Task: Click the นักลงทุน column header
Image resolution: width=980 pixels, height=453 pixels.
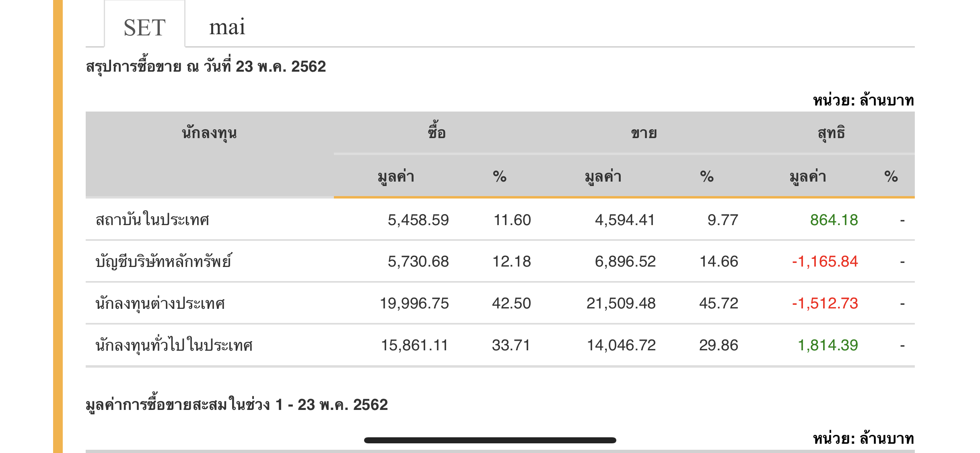Action: point(209,133)
